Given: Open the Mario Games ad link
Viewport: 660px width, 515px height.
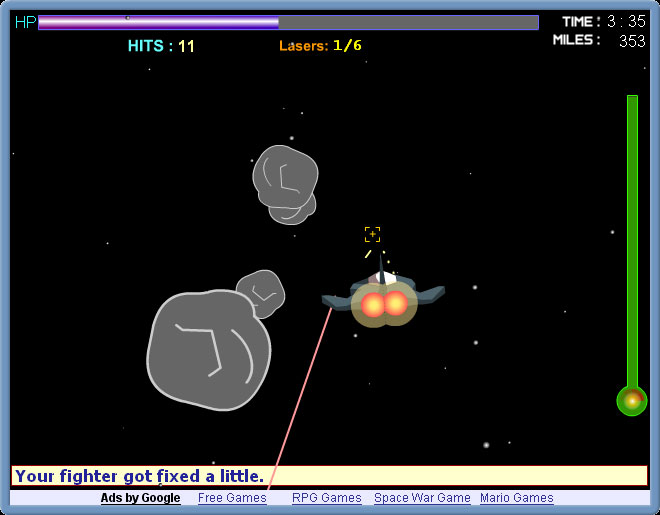Looking at the screenshot, I should click(x=516, y=498).
